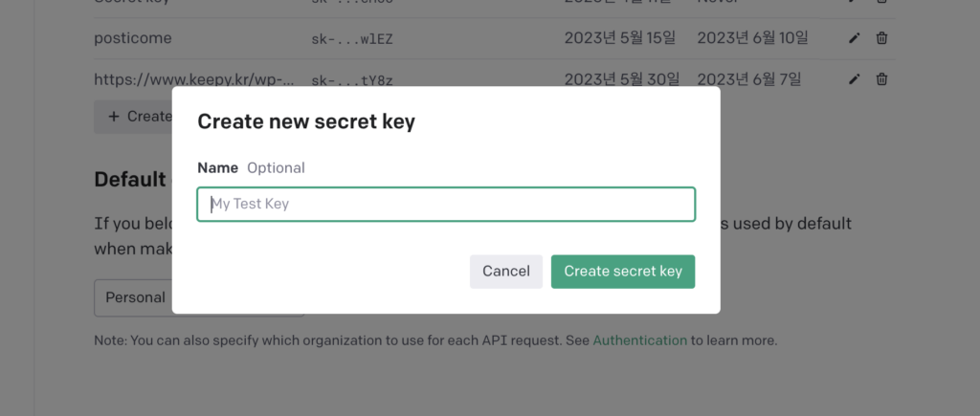
Task: Click the 2023년 6월 7일 last used date
Action: click(748, 79)
